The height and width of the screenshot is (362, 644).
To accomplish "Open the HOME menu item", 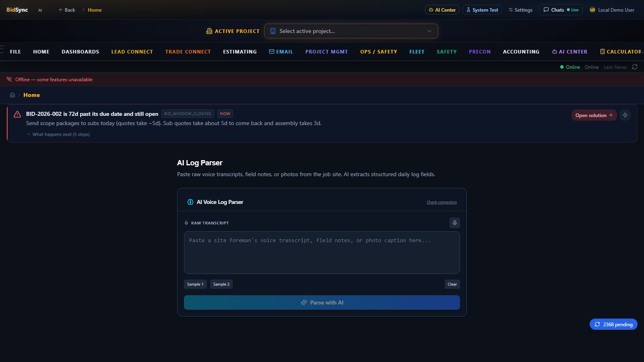I will [x=41, y=51].
